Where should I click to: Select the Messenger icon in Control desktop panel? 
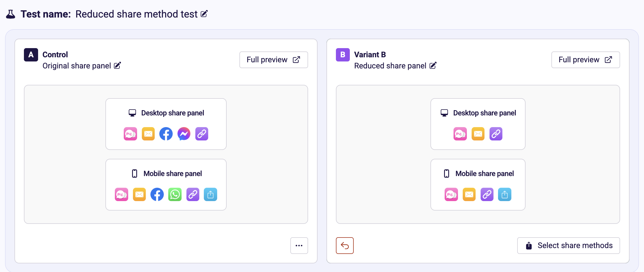point(184,134)
